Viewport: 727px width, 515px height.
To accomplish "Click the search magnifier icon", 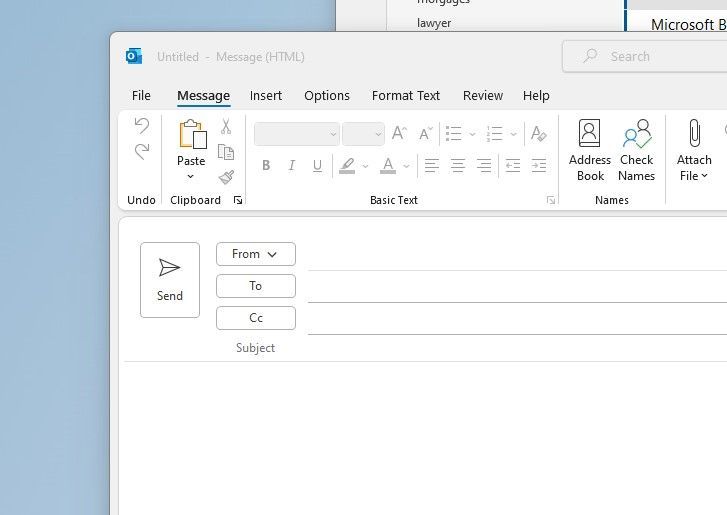I will pos(590,56).
